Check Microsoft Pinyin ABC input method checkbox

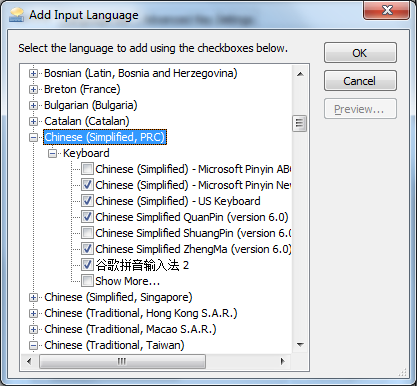87,169
